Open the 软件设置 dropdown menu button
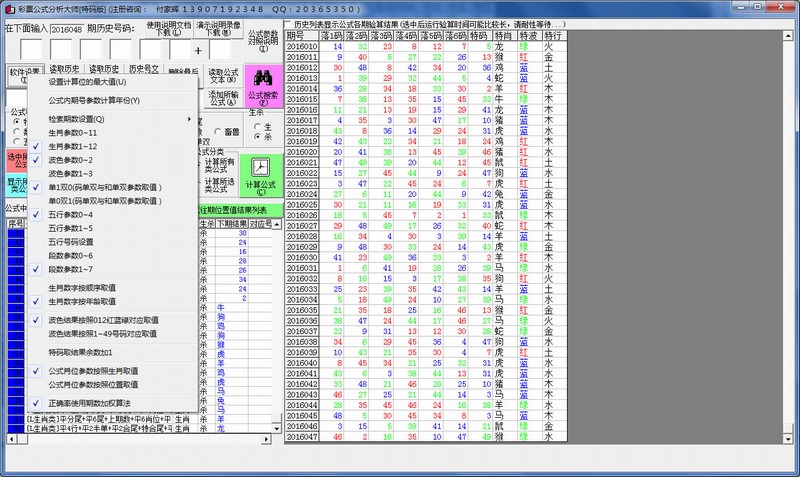 tap(26, 74)
